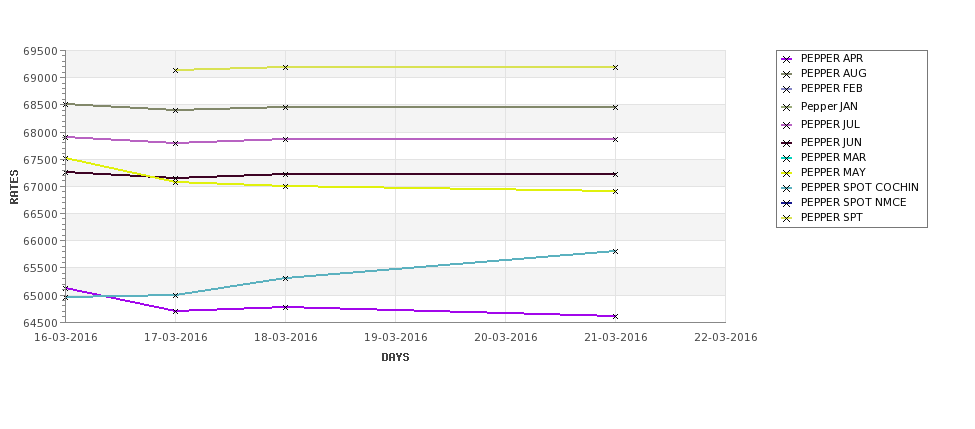Click the DAYS axis title
Image resolution: width=975 pixels, height=429 pixels.
(x=395, y=358)
